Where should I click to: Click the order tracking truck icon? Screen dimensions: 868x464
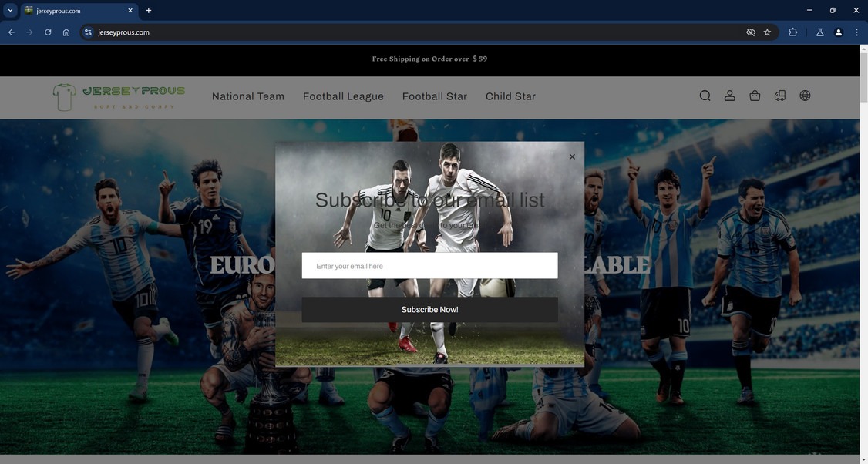coord(780,96)
